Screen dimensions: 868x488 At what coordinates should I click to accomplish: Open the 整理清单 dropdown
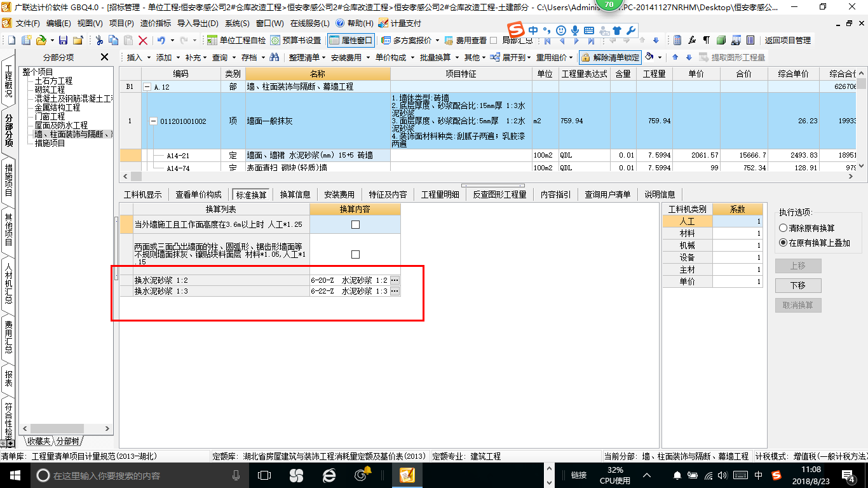click(306, 57)
